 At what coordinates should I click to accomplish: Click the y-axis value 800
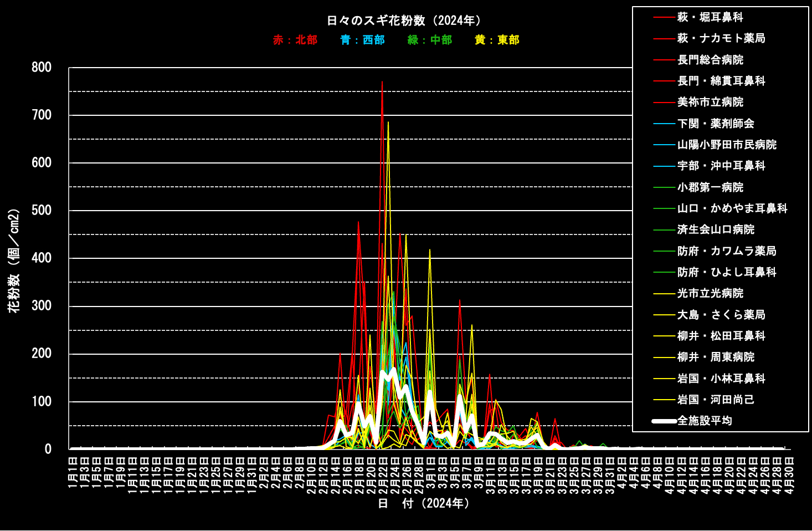42,68
